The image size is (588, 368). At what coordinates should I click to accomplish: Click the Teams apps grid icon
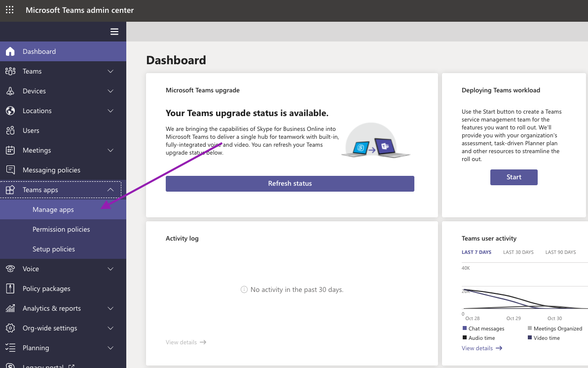[x=10, y=190]
